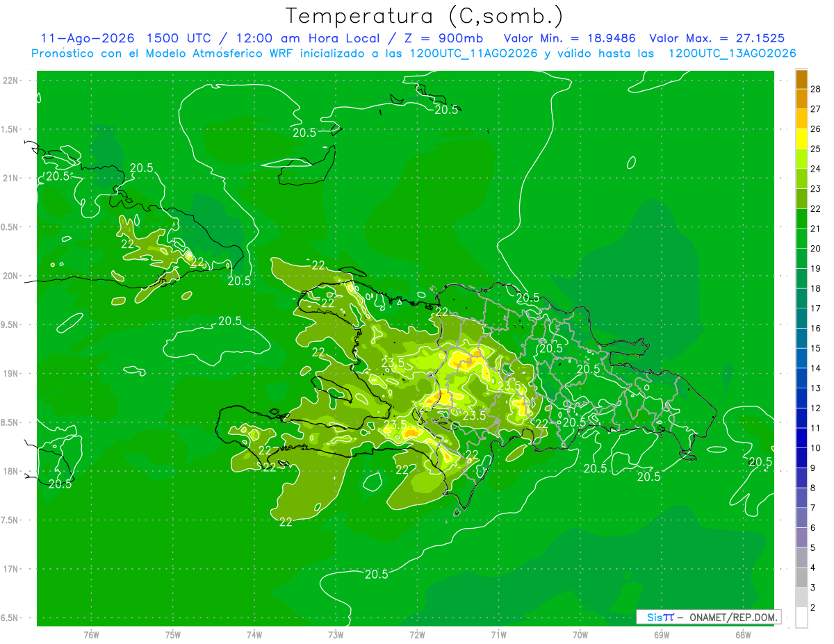Viewport: 834px width, 644px height.
Task: Pick the green legend color between 20 and 21
Action: (x=801, y=238)
